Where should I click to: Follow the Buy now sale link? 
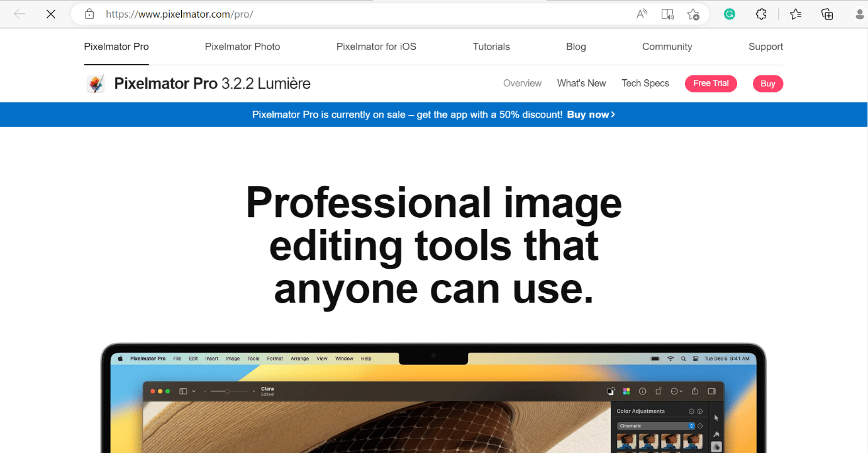[x=591, y=115]
